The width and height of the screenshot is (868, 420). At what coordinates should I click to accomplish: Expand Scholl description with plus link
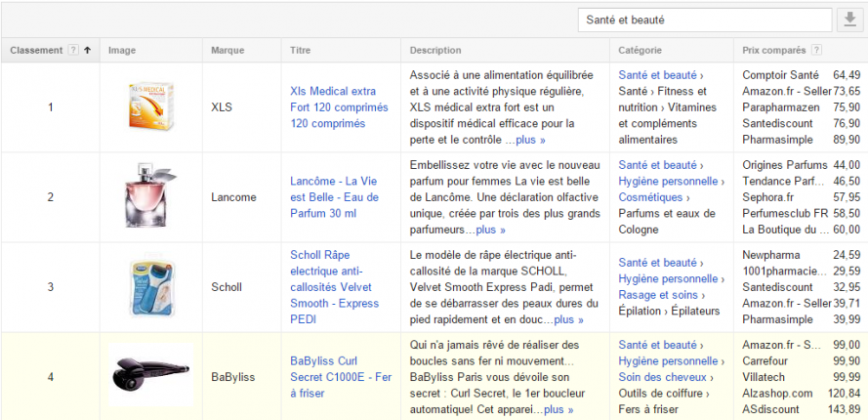pyautogui.click(x=568, y=319)
